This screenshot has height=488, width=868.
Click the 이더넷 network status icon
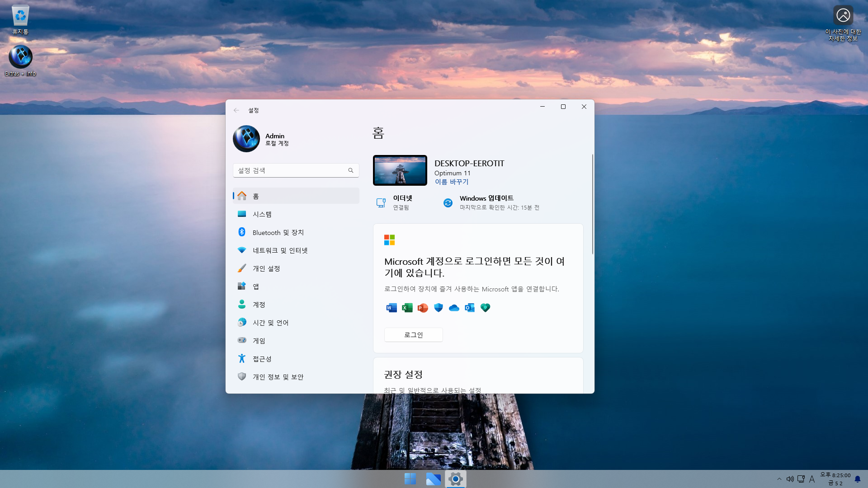pyautogui.click(x=381, y=203)
